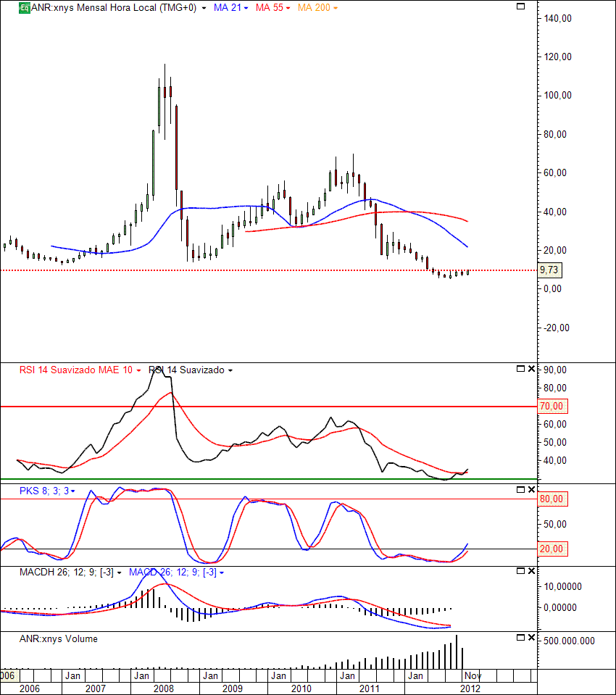
Task: Open the MA 21 settings dropdown
Action: 246,8
